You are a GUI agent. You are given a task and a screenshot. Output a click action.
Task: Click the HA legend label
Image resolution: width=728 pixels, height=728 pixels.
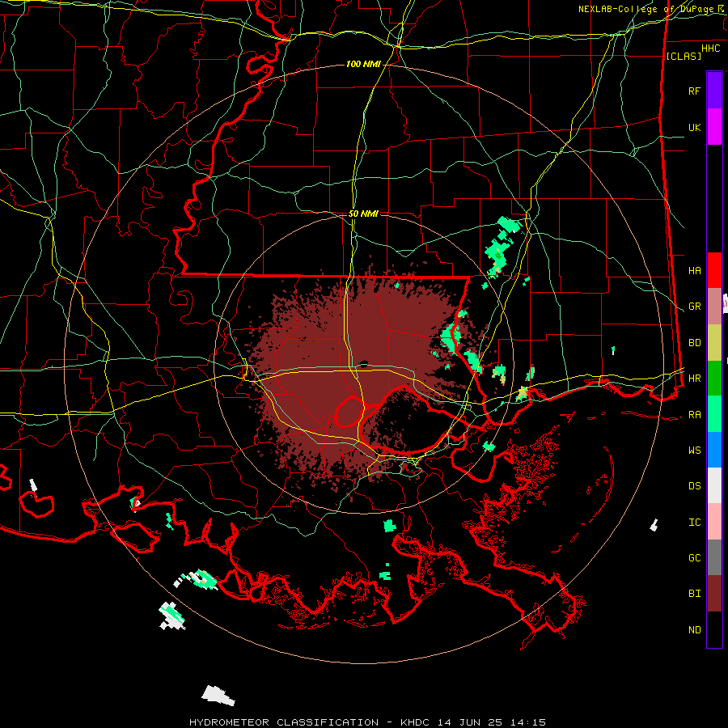pyautogui.click(x=694, y=270)
